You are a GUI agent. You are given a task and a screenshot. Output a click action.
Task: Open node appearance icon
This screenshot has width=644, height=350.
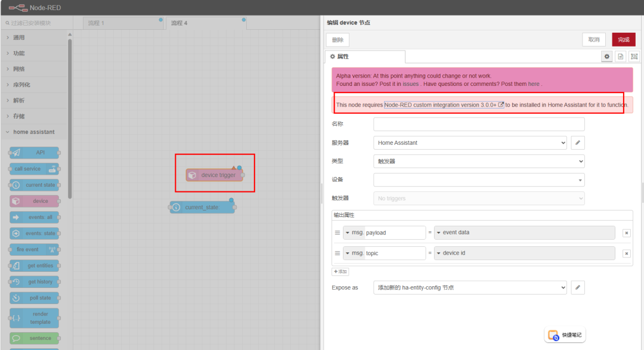pos(634,56)
